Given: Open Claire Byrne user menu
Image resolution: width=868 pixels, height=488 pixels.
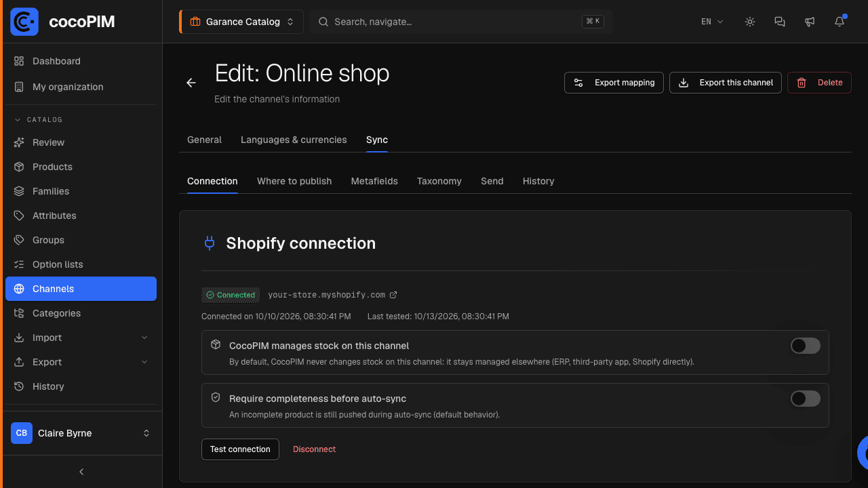Looking at the screenshot, I should coord(81,433).
